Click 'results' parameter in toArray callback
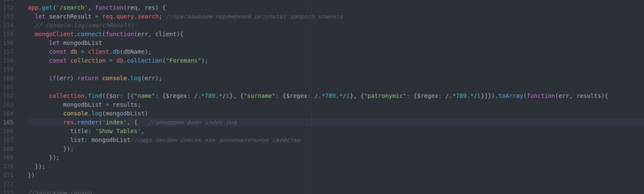This screenshot has height=194, width=644. point(589,96)
